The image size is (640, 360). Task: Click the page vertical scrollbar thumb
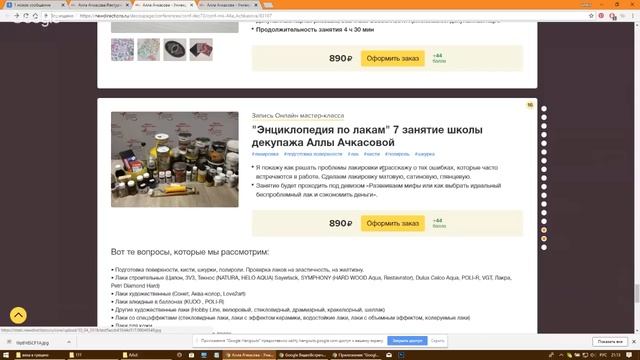coord(636,293)
